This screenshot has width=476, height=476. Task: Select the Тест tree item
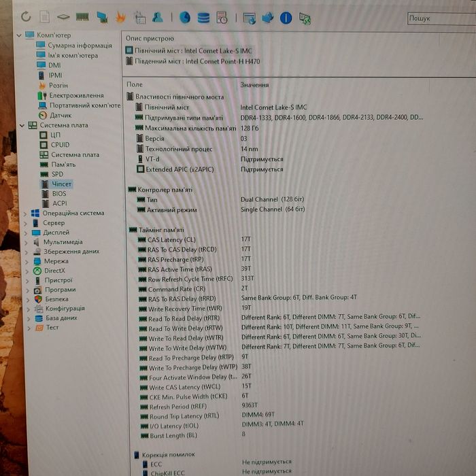47,328
